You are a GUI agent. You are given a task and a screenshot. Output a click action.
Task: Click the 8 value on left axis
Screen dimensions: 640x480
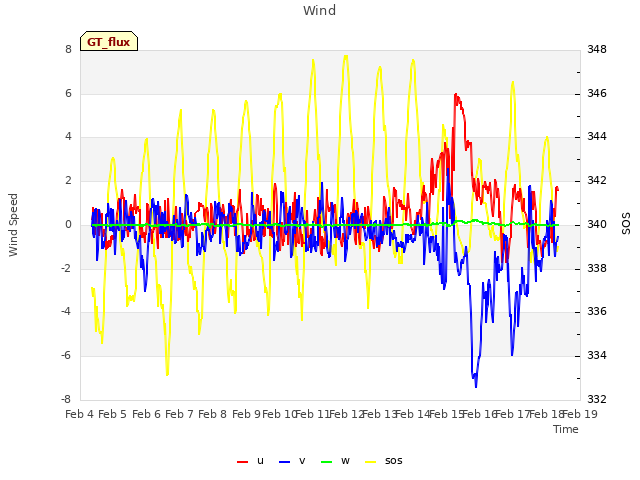point(68,49)
